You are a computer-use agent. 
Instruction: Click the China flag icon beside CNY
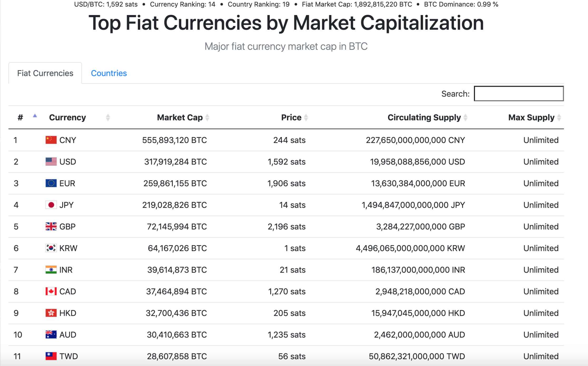pyautogui.click(x=51, y=140)
